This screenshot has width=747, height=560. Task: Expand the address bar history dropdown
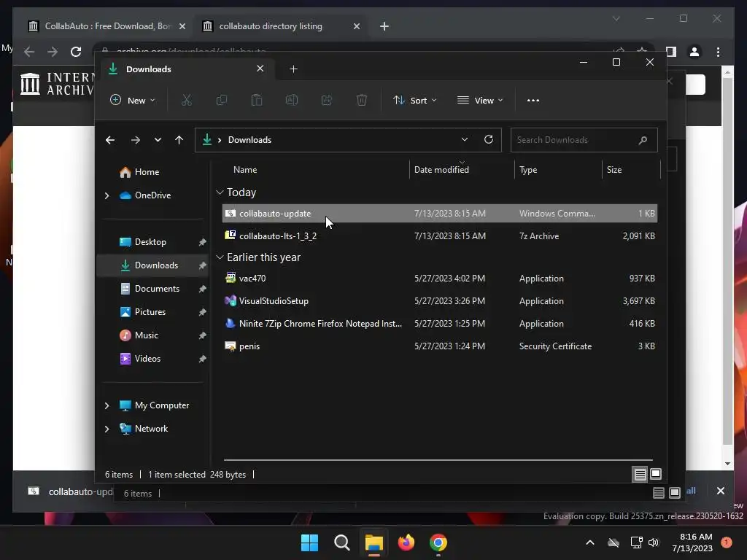point(465,139)
